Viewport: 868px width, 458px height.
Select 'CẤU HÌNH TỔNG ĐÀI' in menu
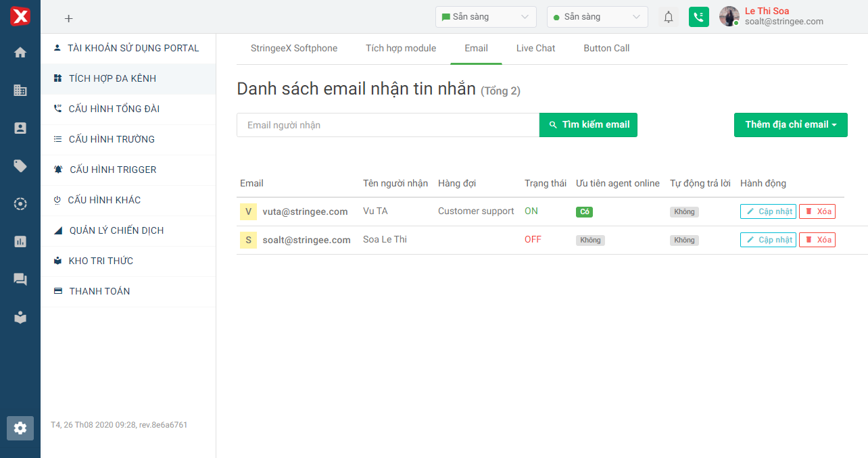pyautogui.click(x=114, y=109)
